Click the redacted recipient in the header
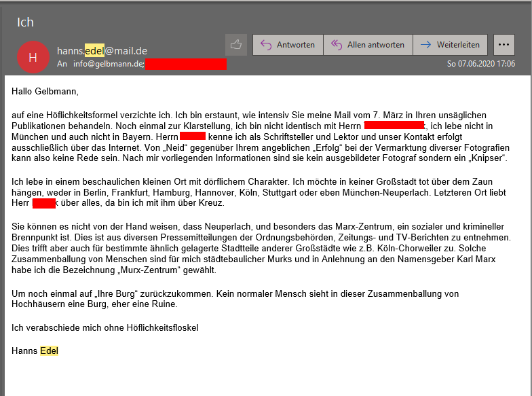Viewport: 532px width, 396px height. (x=185, y=64)
